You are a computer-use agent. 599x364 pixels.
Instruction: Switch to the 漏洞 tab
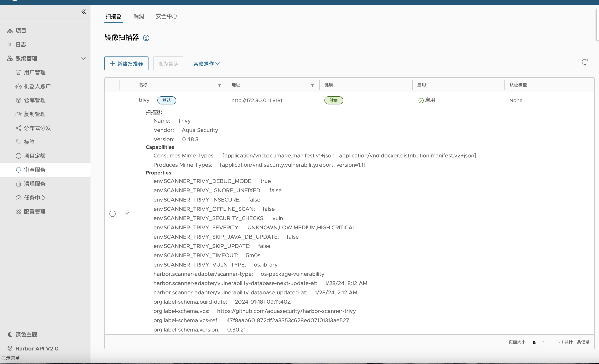pos(139,16)
